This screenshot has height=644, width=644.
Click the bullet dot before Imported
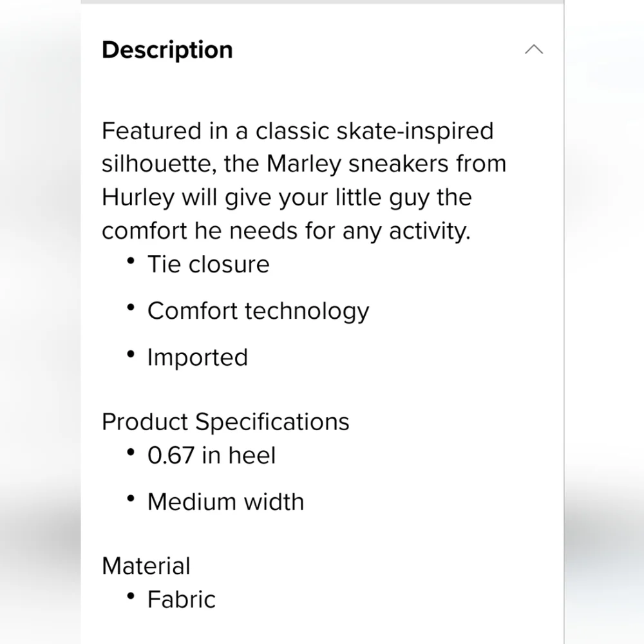131,354
